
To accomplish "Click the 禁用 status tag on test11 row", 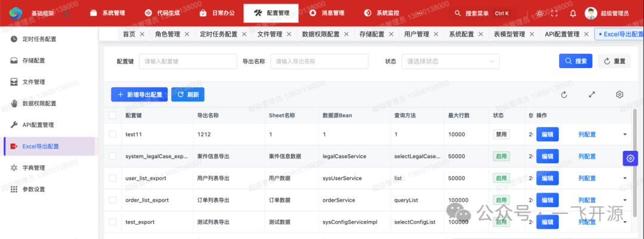I will coord(501,134).
